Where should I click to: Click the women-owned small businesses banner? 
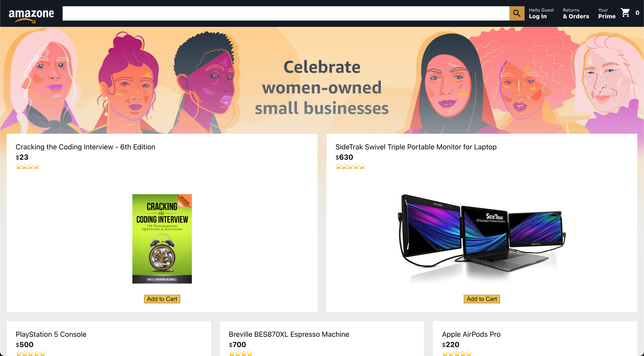click(322, 80)
